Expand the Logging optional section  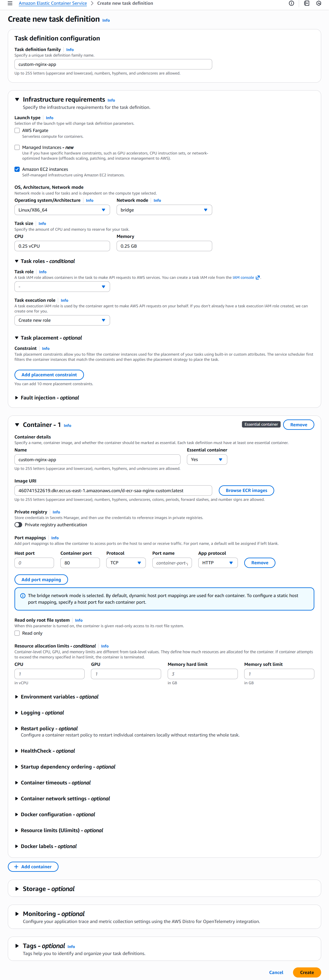[16, 713]
